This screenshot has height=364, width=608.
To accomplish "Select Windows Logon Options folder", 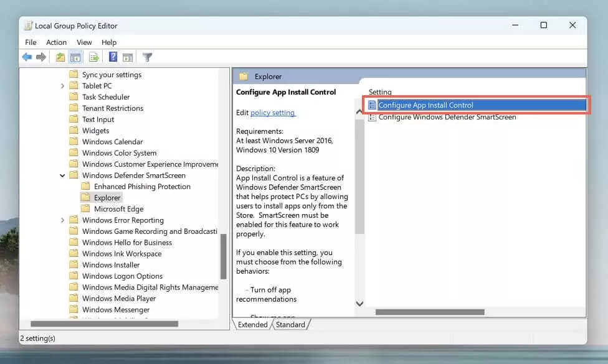I will [122, 276].
